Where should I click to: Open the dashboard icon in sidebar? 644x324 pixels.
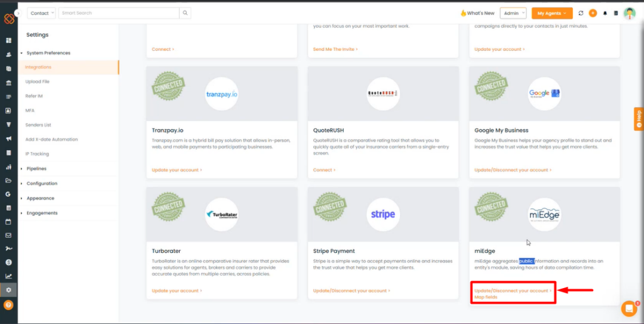tap(9, 41)
